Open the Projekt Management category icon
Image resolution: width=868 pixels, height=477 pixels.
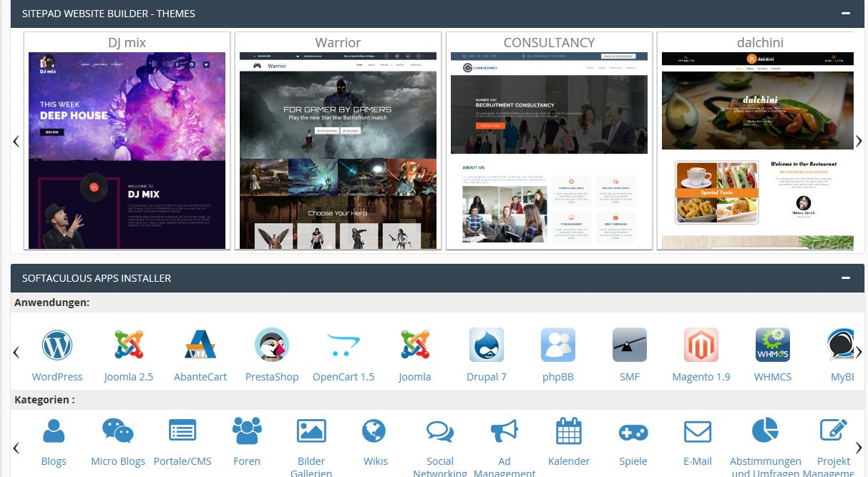click(x=834, y=431)
